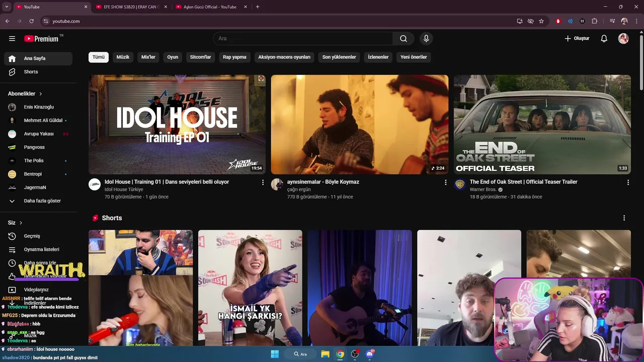Open End of Oak Street teaser thumbnail
The image size is (644, 362).
tap(542, 125)
